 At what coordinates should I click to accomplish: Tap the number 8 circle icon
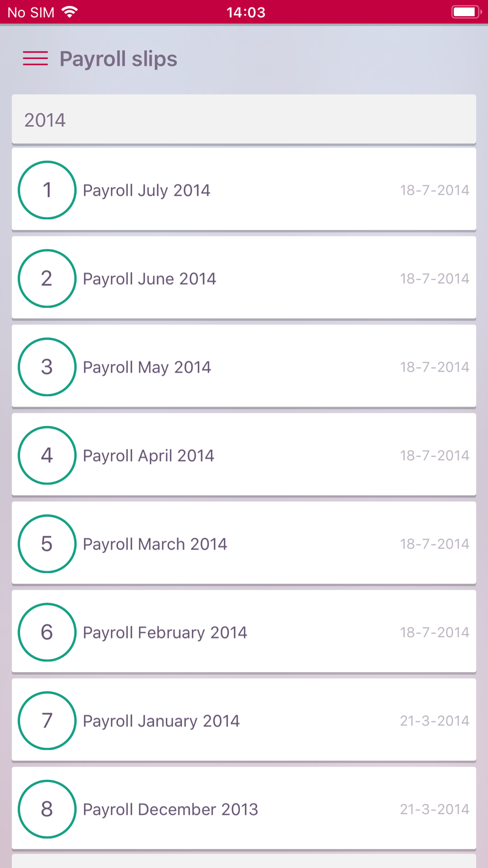pyautogui.click(x=47, y=808)
